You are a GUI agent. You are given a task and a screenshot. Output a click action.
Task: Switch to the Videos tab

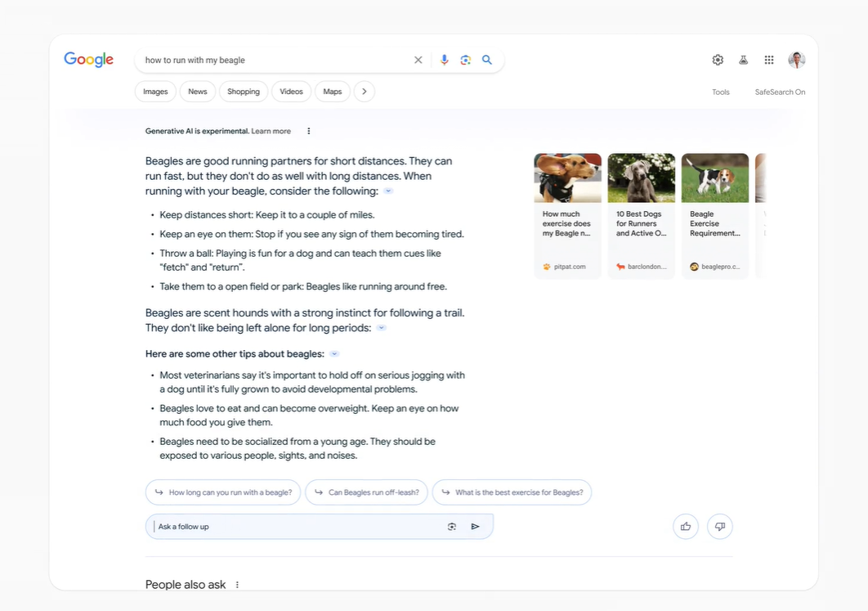[x=291, y=92]
